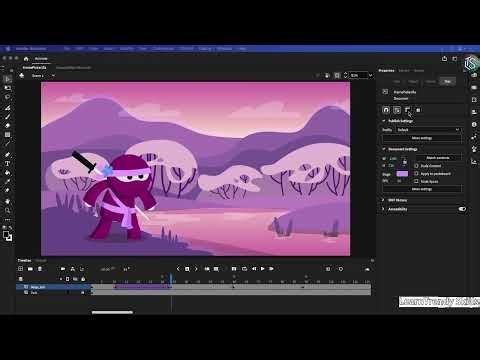Open the Apple menu

(8, 49)
